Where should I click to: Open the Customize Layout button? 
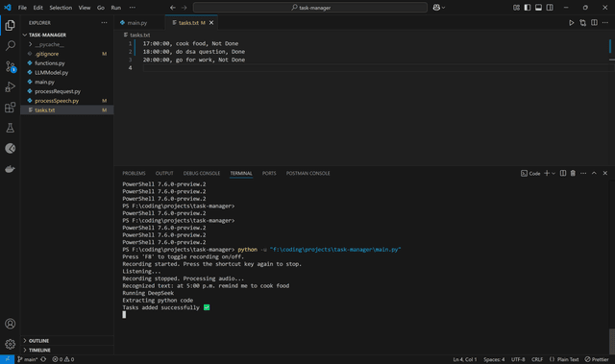[x=516, y=8]
